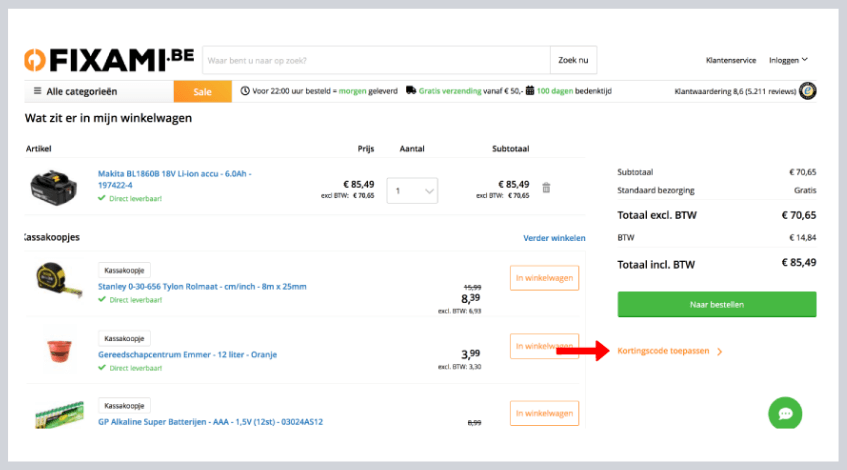Click the GP batteries thumbnail
Viewport: 847px width, 470px height.
[x=59, y=414]
